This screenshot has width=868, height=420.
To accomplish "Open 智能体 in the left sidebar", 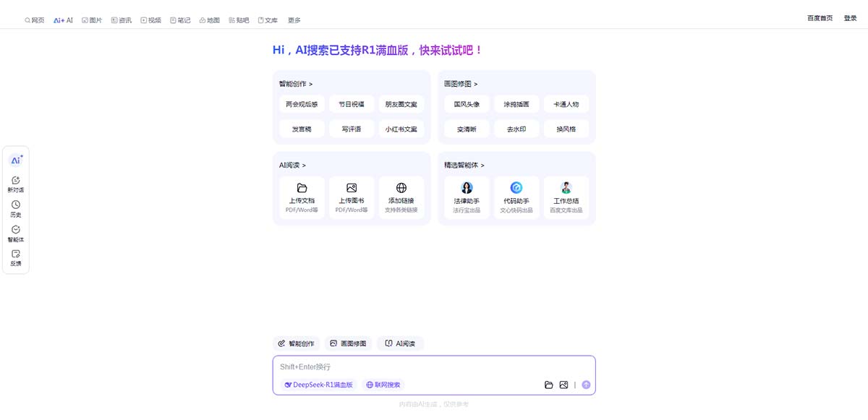I will (x=16, y=233).
